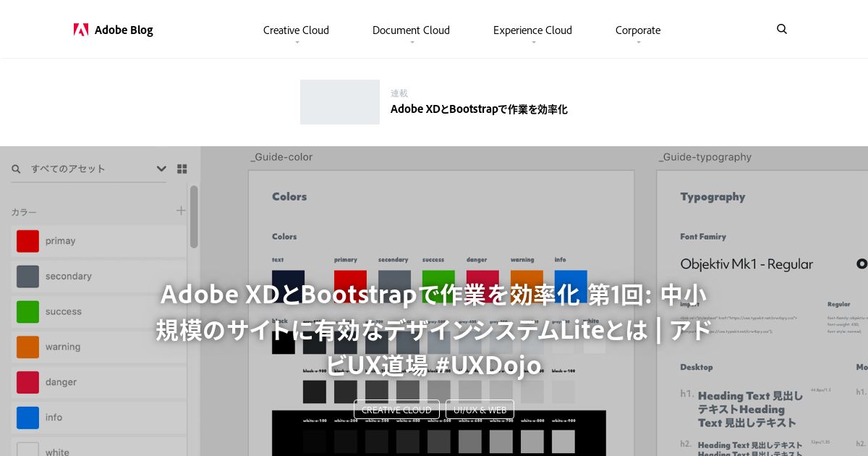Open the Experience Cloud menu

[x=532, y=30]
